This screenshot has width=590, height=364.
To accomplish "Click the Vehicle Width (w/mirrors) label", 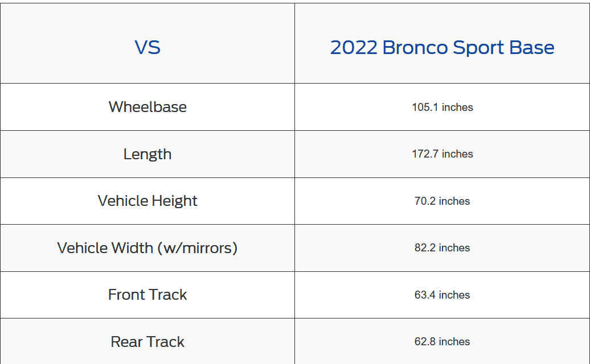I will (147, 248).
